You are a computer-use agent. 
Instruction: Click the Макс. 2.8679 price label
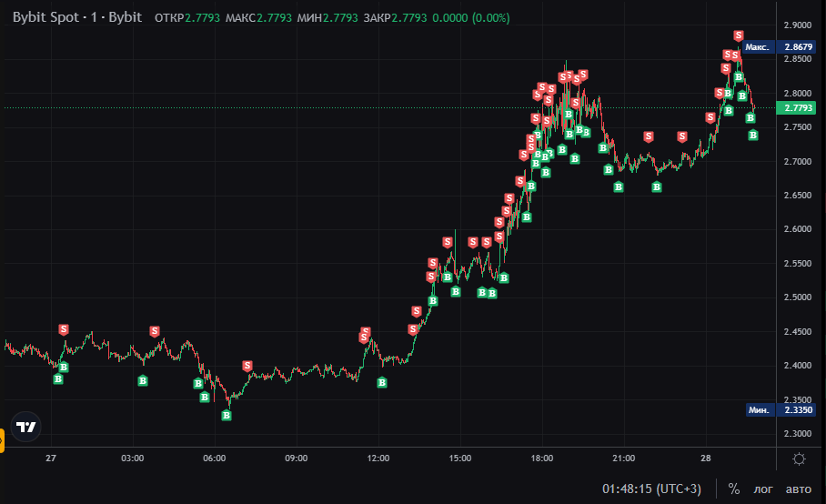(779, 47)
